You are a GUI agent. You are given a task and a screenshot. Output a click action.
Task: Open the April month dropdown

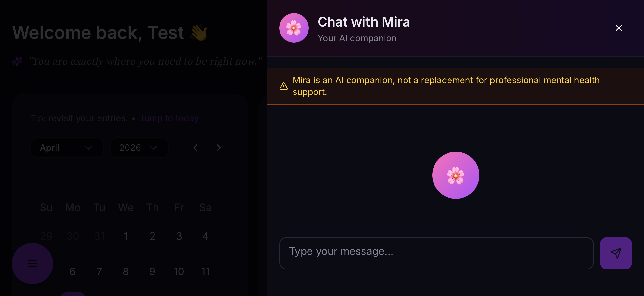coord(67,148)
